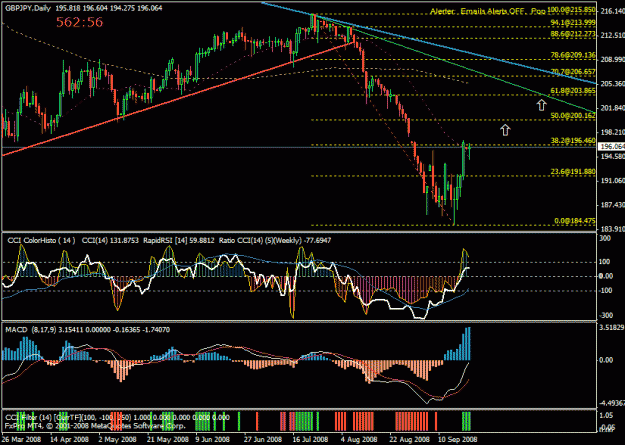This screenshot has height=445, width=625.
Task: Select the 78.6@209.136 Fibonacci label
Action: coord(573,55)
